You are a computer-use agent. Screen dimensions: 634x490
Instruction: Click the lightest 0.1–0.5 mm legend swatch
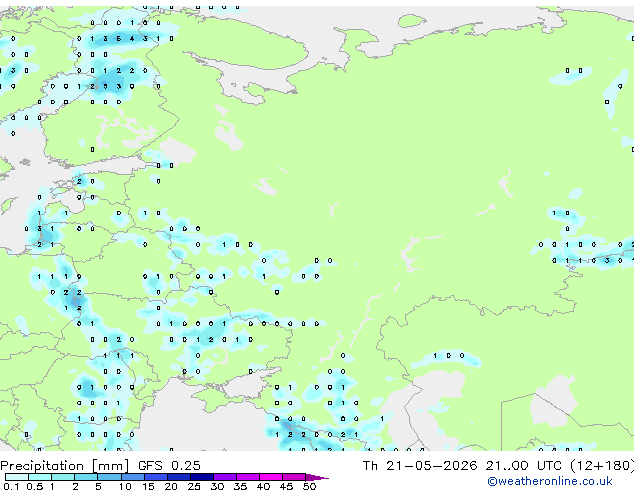(17, 477)
